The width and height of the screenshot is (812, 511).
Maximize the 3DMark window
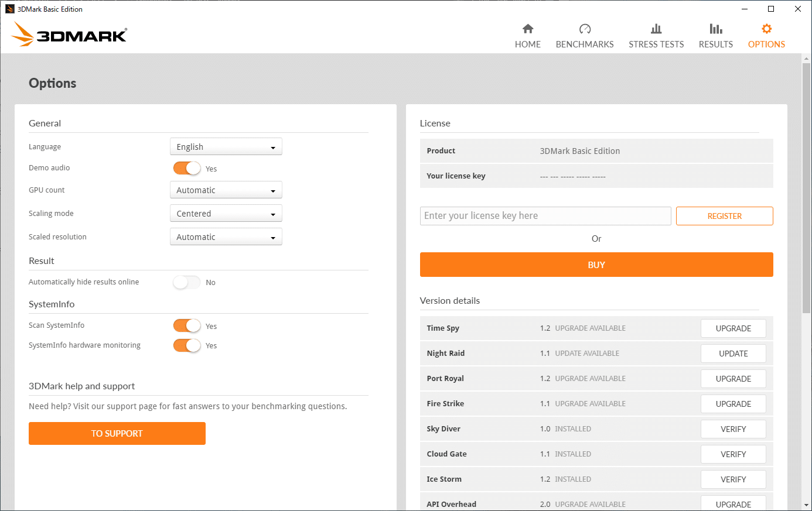(771, 9)
